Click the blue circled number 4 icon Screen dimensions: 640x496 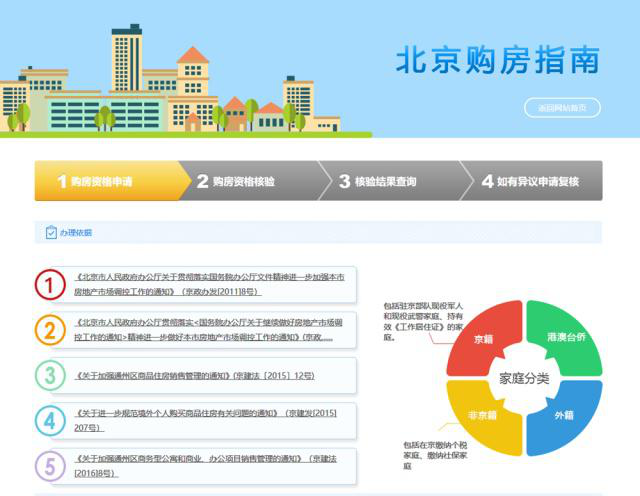tap(50, 420)
